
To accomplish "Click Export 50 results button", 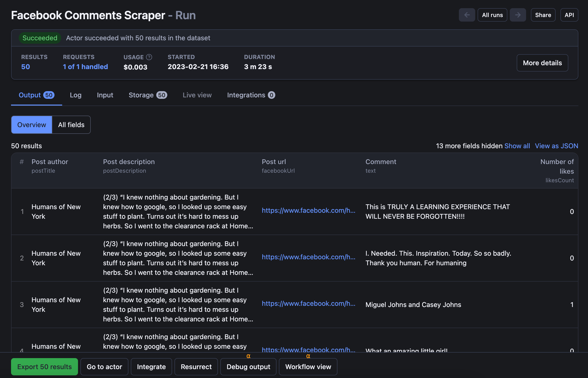I will pyautogui.click(x=44, y=367).
